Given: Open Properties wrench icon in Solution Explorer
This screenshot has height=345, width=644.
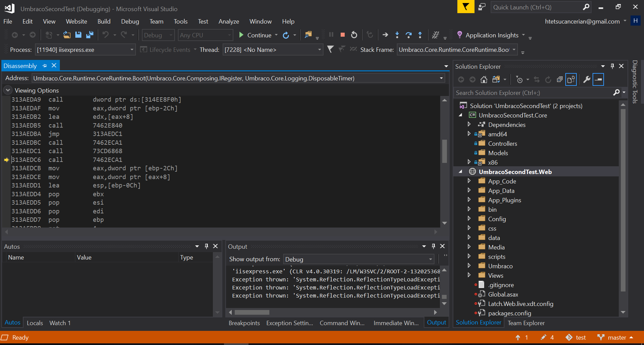Looking at the screenshot, I should click(x=586, y=80).
